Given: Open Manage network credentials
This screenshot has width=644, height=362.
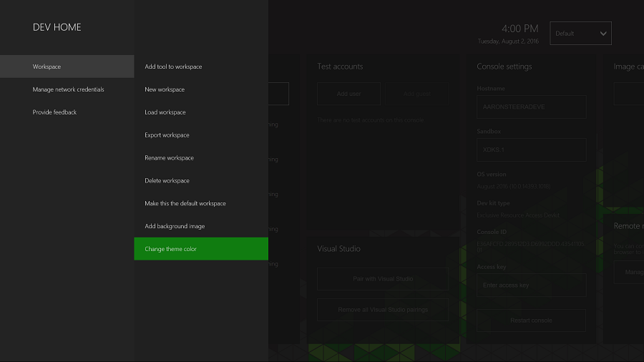Looking at the screenshot, I should click(x=67, y=89).
